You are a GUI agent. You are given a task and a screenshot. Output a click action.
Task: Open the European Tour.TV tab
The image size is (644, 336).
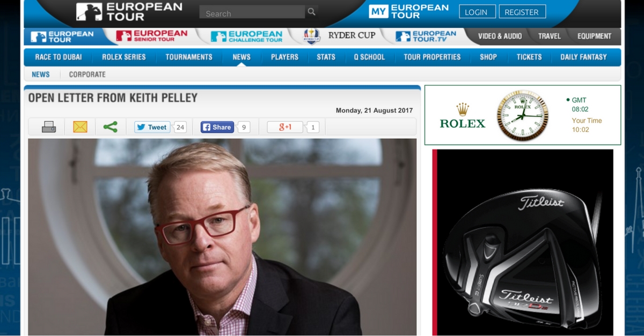click(x=426, y=36)
